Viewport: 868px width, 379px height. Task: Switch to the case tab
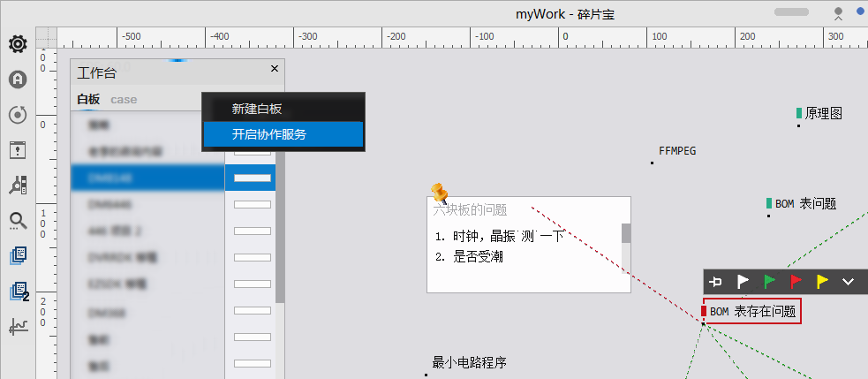124,100
